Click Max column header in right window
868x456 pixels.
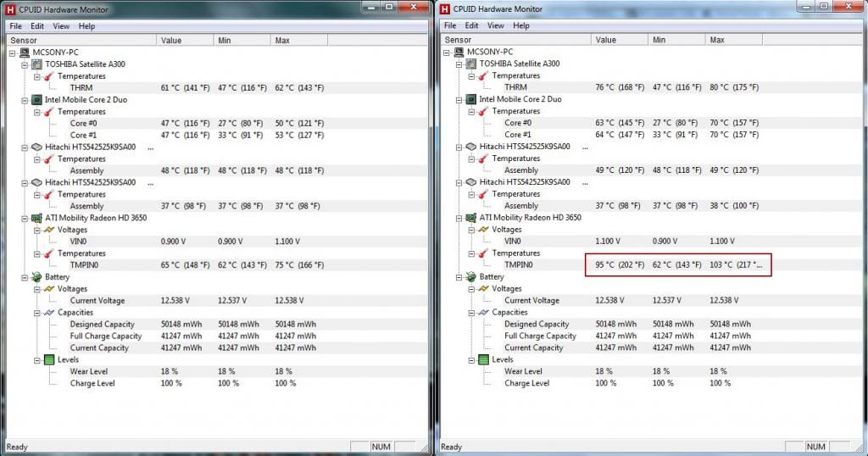[734, 40]
